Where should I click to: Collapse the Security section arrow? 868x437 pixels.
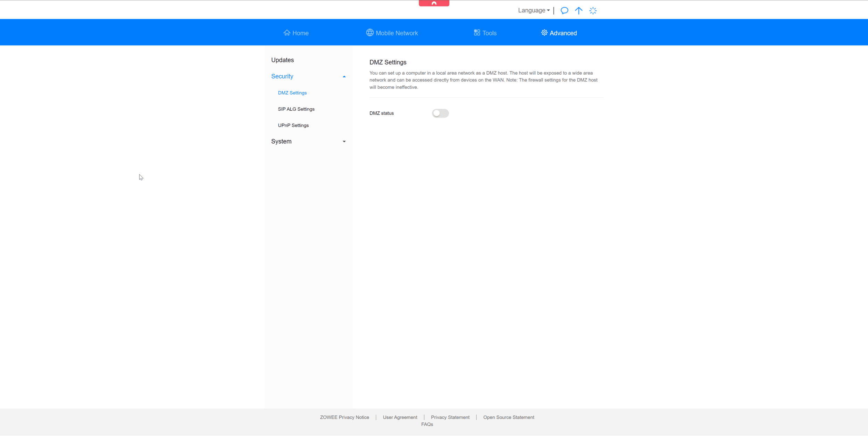(x=344, y=77)
